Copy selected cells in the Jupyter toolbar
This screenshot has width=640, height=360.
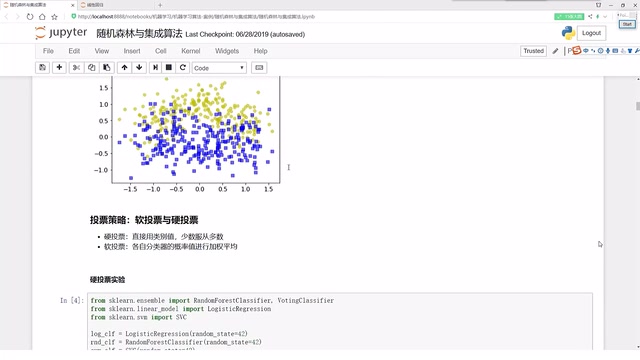pyautogui.click(x=91, y=68)
